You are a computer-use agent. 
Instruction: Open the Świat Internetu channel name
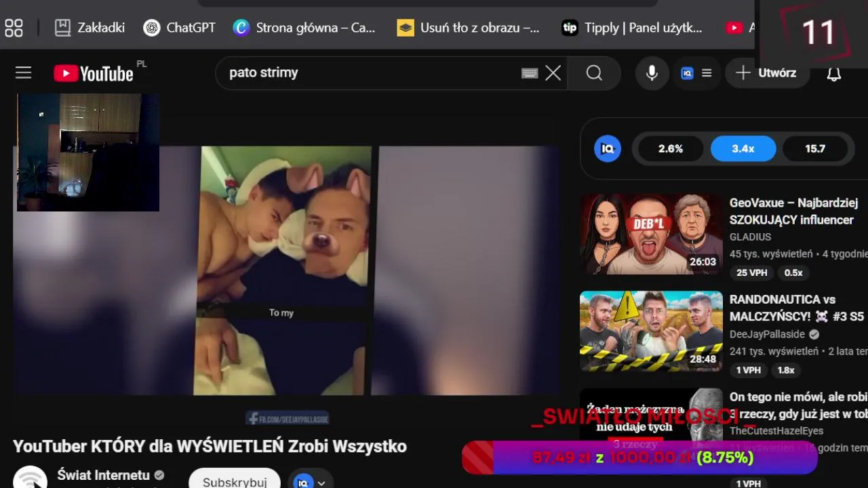point(103,475)
